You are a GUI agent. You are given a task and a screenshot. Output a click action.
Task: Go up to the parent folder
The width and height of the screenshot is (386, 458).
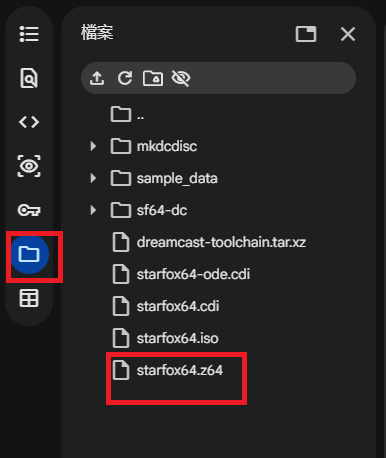[x=128, y=115]
